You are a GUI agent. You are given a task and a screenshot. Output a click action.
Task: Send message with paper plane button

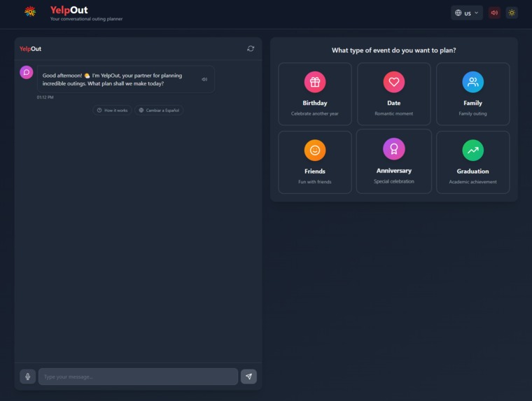248,377
